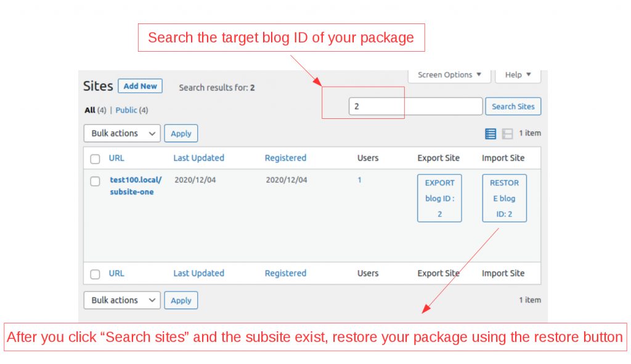The image size is (631, 364).
Task: Show All (4) sites filter
Action: pyautogui.click(x=96, y=110)
